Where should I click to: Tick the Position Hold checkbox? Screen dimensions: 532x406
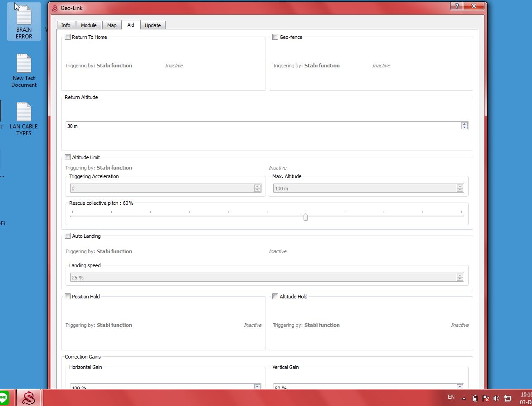pyautogui.click(x=68, y=297)
